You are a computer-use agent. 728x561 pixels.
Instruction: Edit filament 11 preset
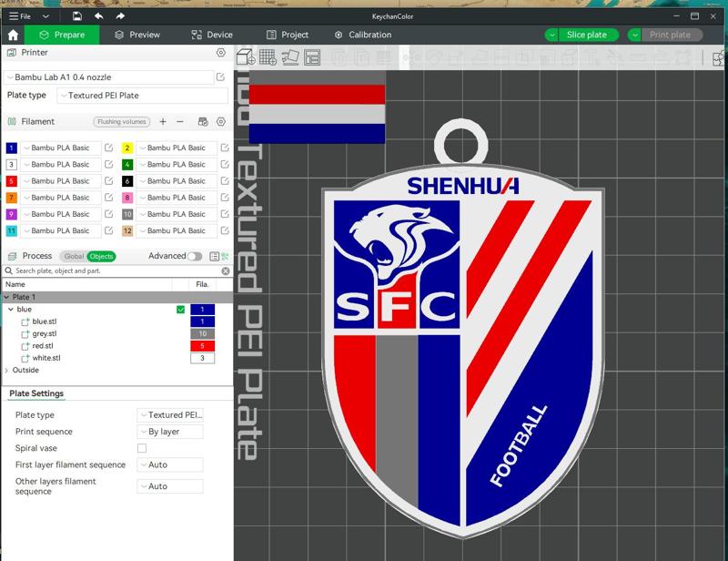pyautogui.click(x=108, y=230)
